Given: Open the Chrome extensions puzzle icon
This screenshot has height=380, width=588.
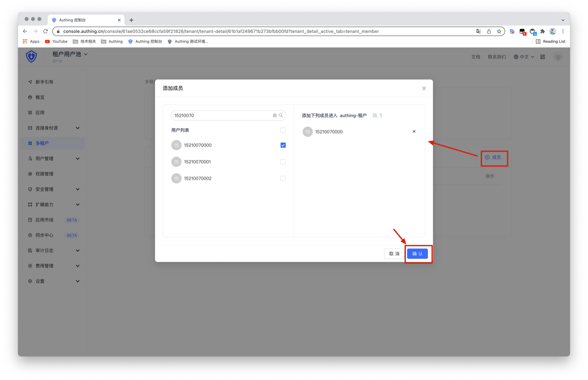Looking at the screenshot, I should point(542,31).
